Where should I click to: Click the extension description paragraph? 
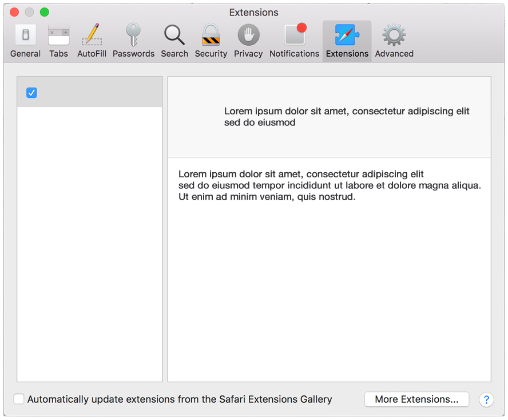tap(330, 185)
